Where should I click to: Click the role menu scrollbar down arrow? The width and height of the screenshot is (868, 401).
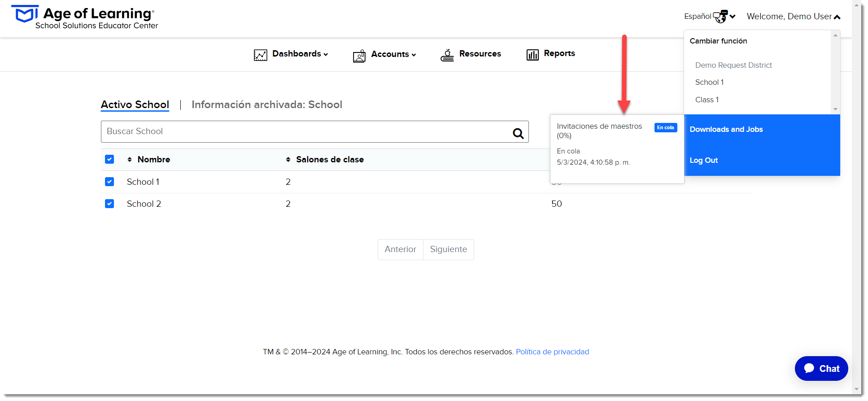coord(835,109)
